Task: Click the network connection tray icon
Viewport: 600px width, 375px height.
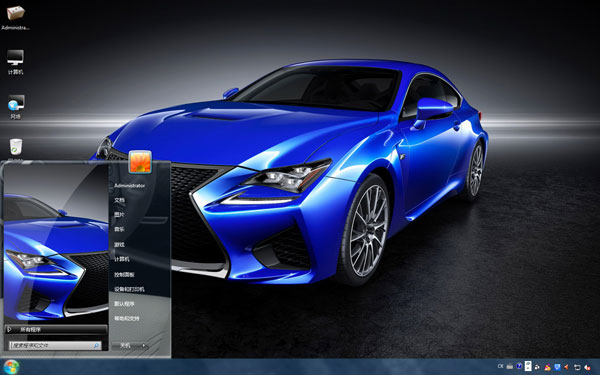Action: pos(577,367)
